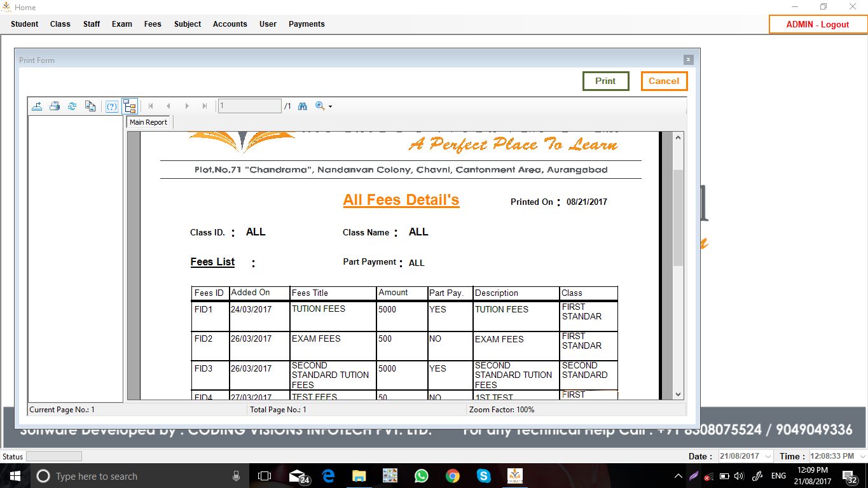Screen dimensions: 868x488
Task: Click ADMIN - Logout button
Action: pyautogui.click(x=818, y=24)
